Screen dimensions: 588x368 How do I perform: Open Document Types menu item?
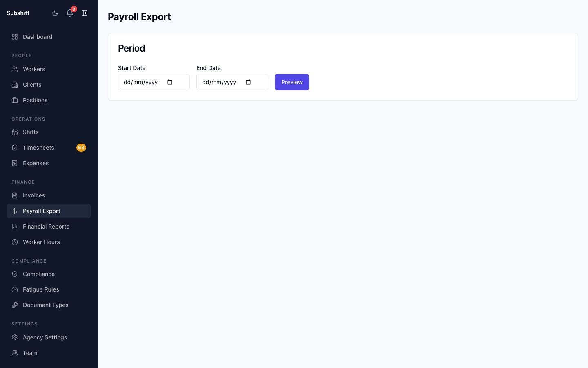click(x=49, y=305)
